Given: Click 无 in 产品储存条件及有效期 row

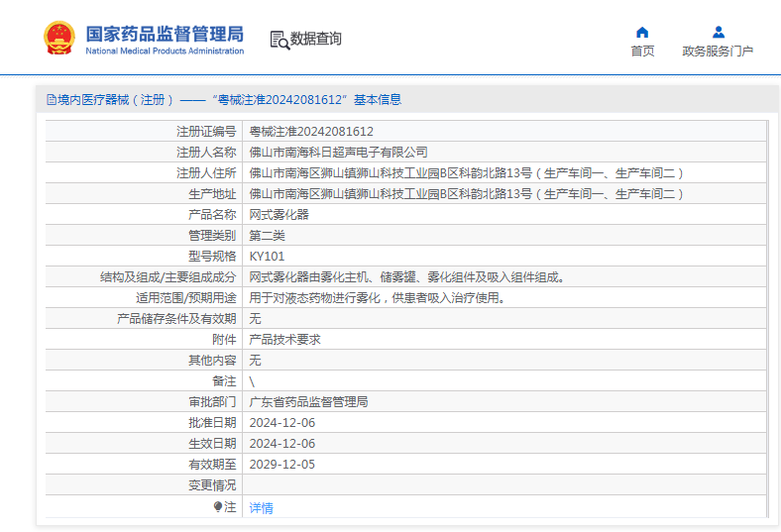Looking at the screenshot, I should (x=255, y=318).
